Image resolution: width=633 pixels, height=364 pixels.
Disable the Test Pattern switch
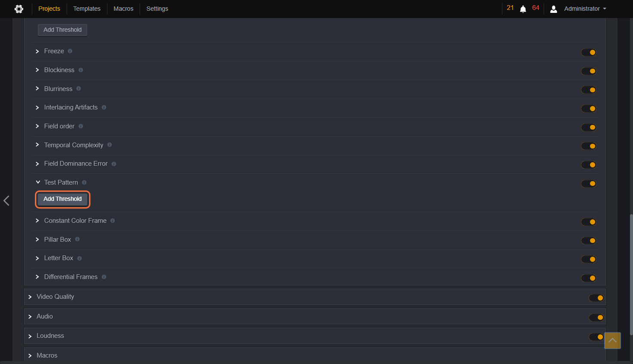coord(589,184)
